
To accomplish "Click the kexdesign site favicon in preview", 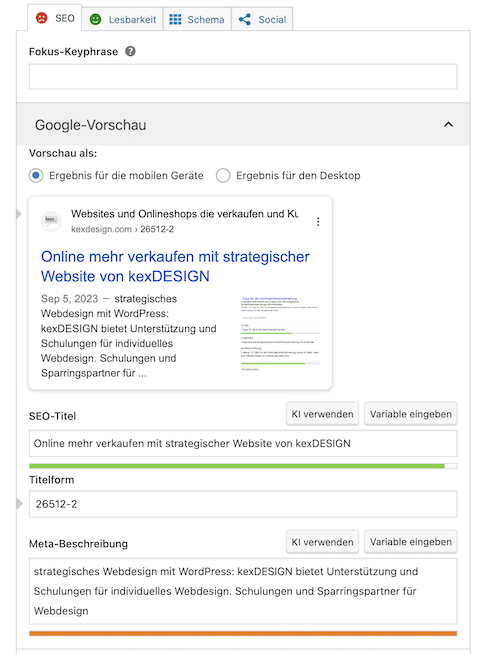I will pos(51,221).
